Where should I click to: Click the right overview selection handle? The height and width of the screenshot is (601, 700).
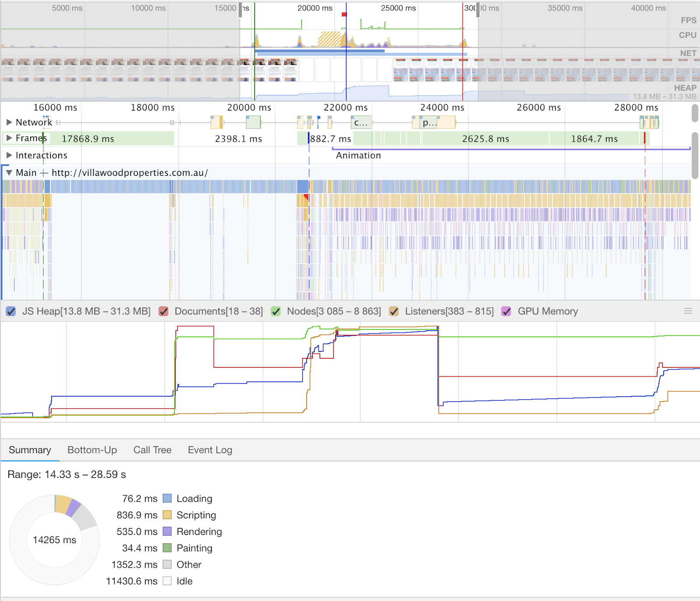(x=478, y=10)
